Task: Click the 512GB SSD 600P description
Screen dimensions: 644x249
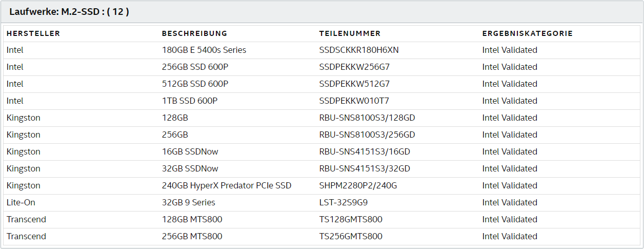Action: pos(195,84)
